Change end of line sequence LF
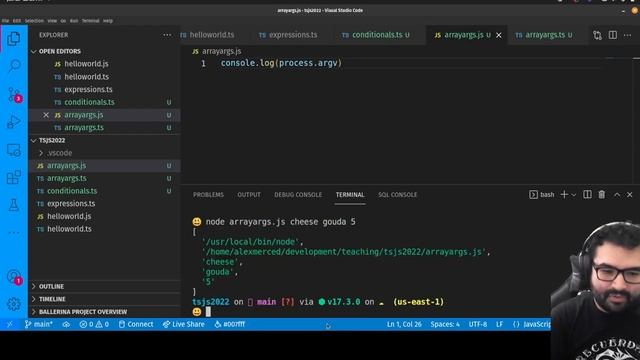 pyautogui.click(x=499, y=324)
